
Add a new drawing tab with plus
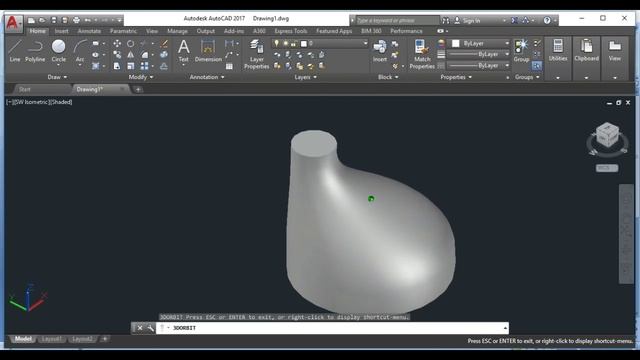138,89
